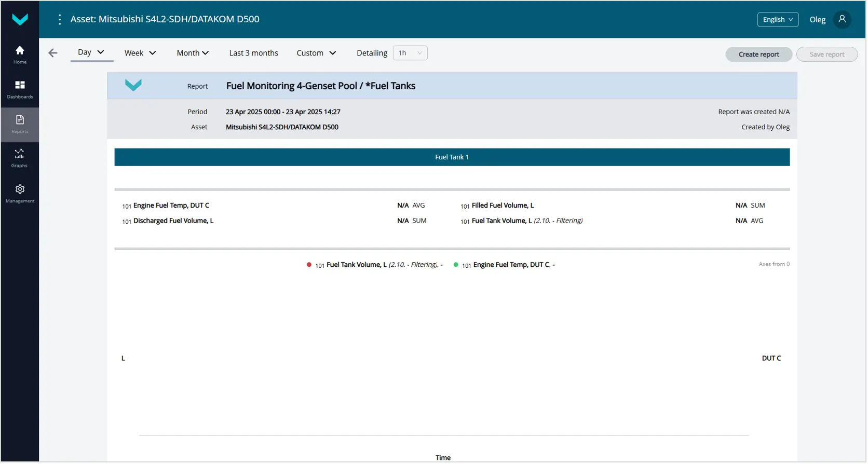Viewport: 868px width, 464px height.
Task: Click the app logo in top-left corner
Action: [20, 20]
